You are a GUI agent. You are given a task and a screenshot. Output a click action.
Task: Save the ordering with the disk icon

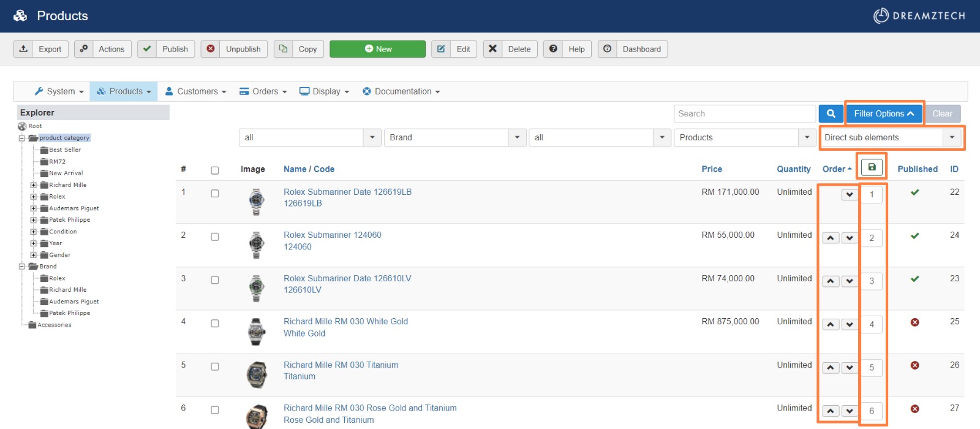pos(872,167)
